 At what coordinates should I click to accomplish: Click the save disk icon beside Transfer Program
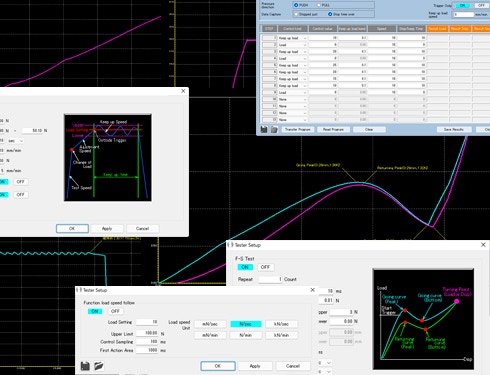[x=264, y=129]
